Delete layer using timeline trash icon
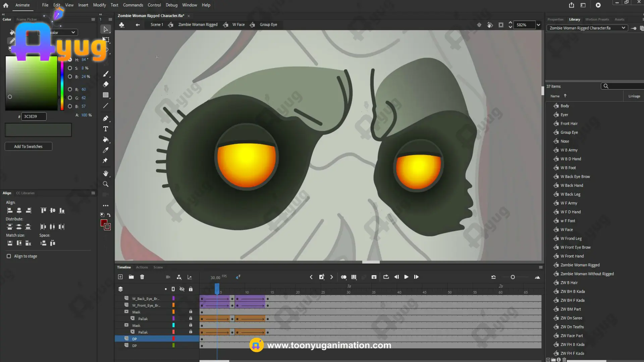The height and width of the screenshot is (362, 644). (142, 277)
